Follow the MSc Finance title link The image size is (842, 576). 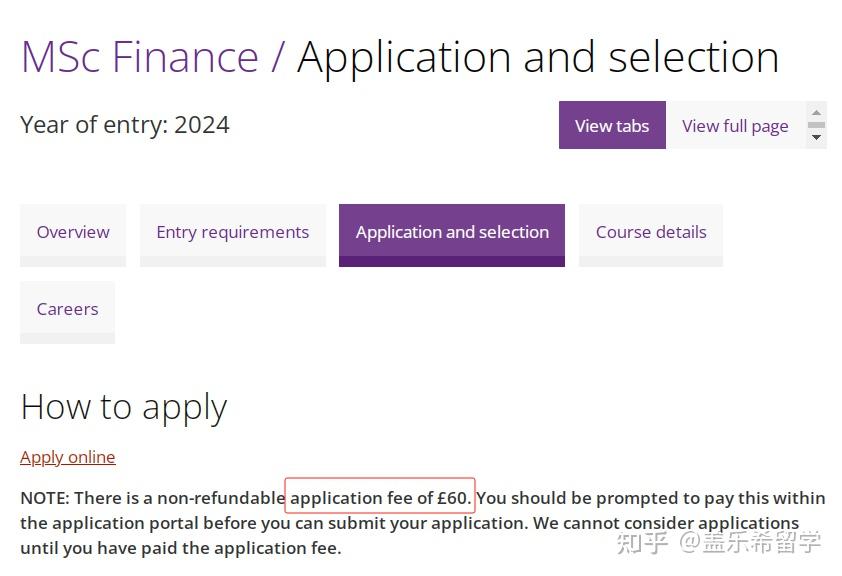(x=139, y=57)
